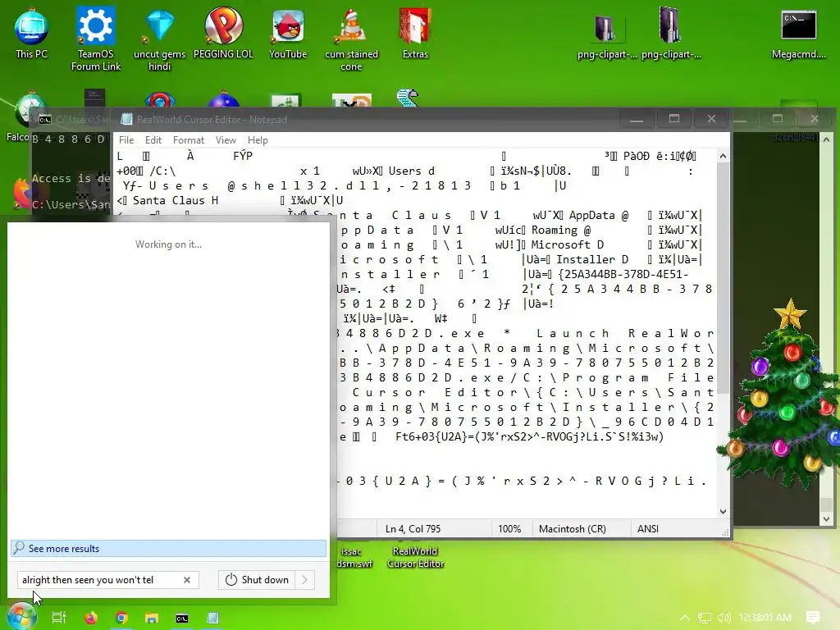Open Notepad File menu
This screenshot has width=840, height=630.
coord(126,139)
